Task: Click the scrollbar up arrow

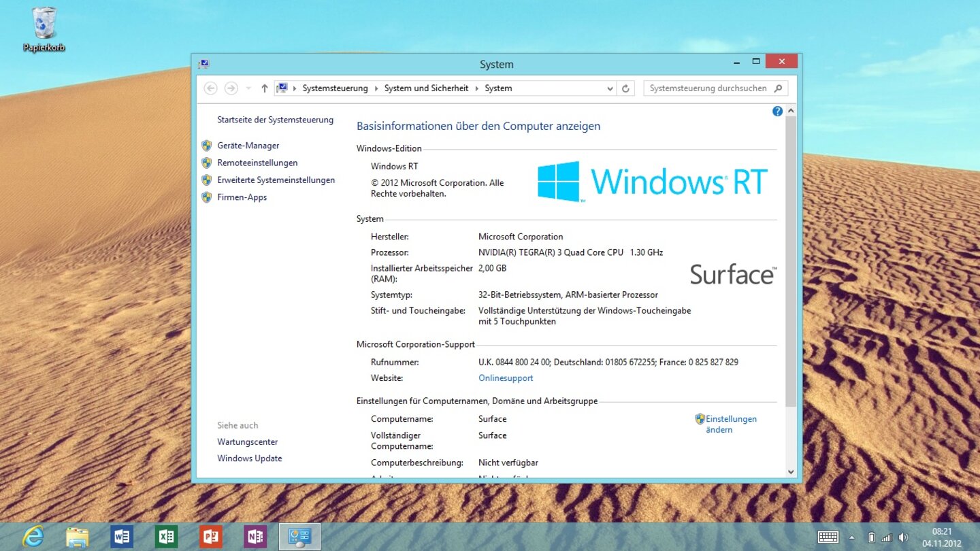Action: click(790, 111)
